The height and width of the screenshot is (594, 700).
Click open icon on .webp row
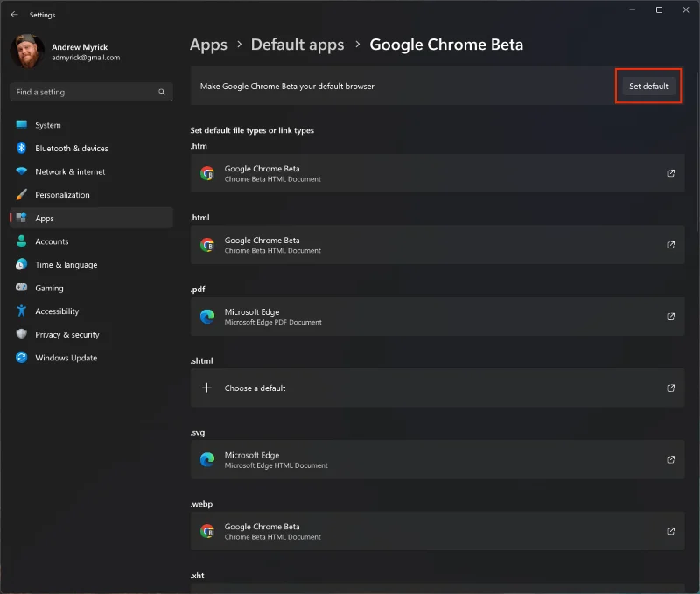(670, 531)
